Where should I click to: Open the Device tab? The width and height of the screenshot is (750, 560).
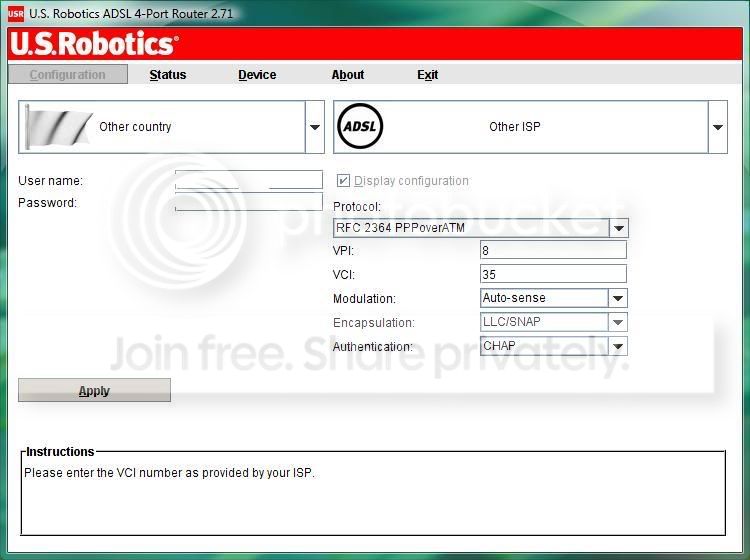point(257,75)
